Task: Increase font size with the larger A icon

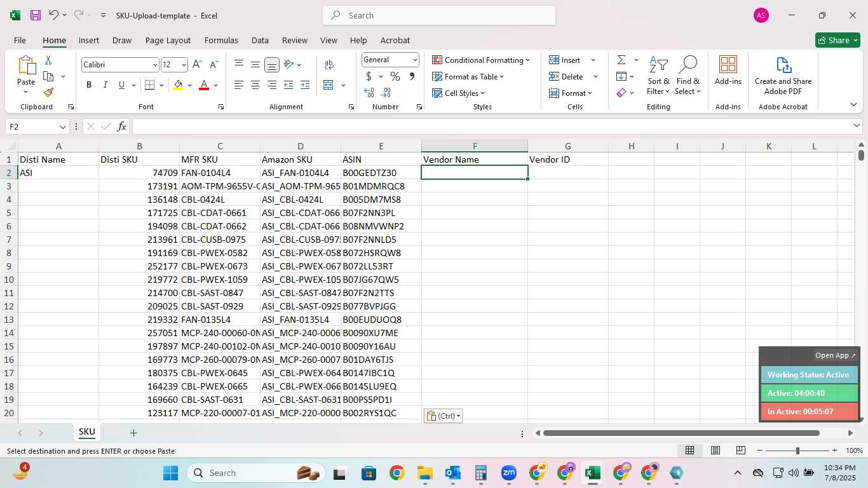Action: [x=197, y=65]
